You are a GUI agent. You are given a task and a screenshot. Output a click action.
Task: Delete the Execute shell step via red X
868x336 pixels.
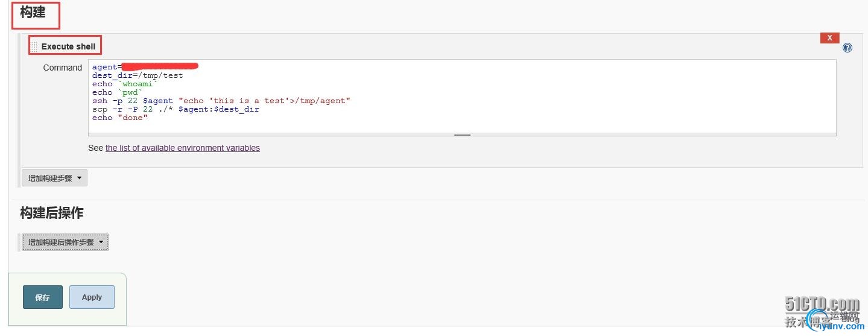tap(829, 38)
